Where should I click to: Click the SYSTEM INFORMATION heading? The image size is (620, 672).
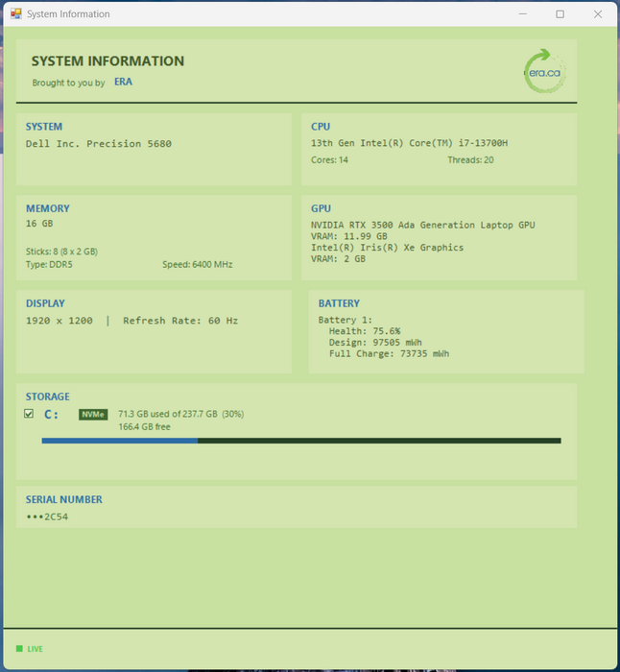coord(107,60)
